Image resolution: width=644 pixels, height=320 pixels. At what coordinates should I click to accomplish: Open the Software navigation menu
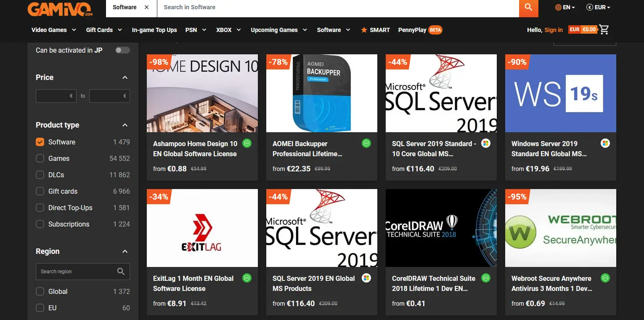[334, 30]
